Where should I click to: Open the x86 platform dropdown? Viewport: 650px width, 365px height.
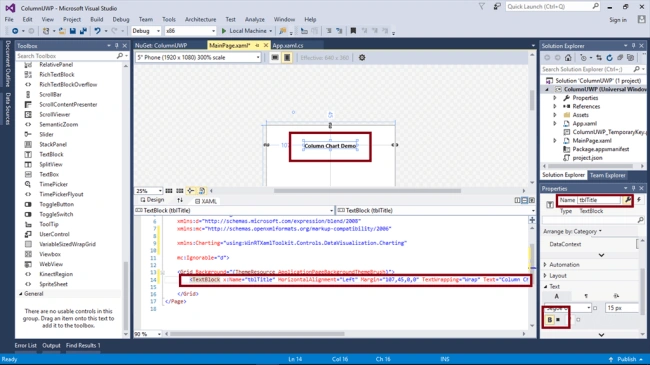[190, 31]
